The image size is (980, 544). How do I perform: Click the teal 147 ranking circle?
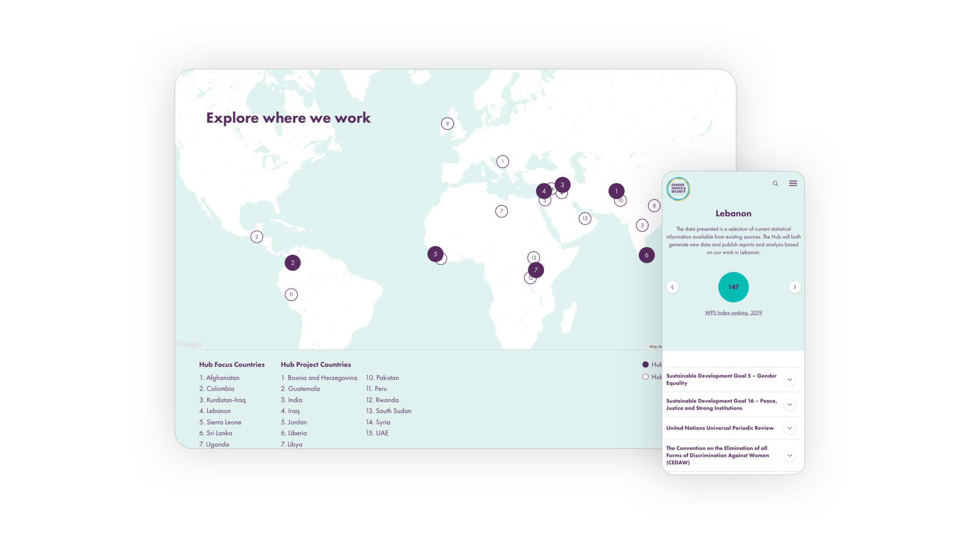coord(733,287)
